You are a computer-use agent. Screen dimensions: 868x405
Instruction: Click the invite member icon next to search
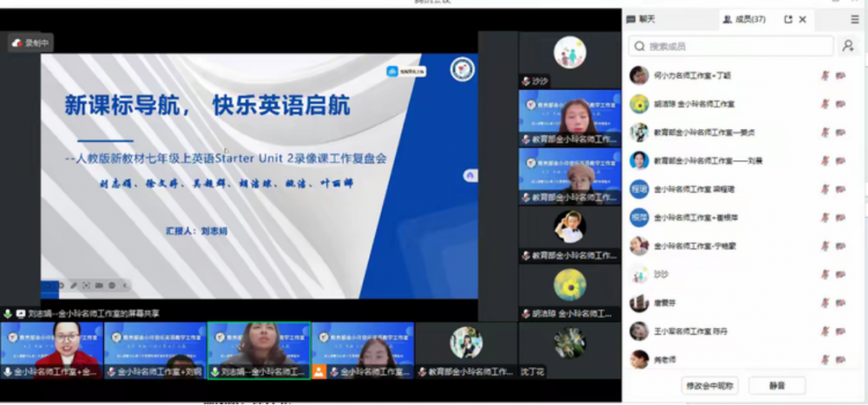[x=848, y=47]
